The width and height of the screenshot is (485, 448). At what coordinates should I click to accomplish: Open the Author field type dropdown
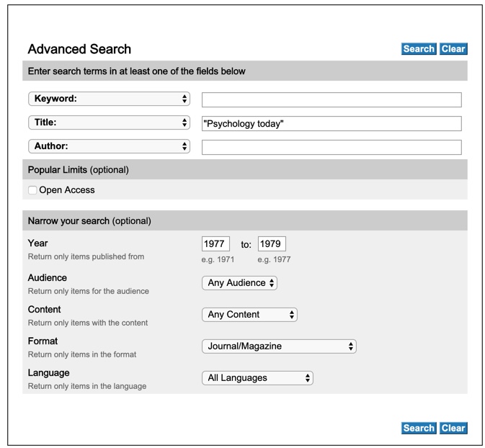click(109, 146)
